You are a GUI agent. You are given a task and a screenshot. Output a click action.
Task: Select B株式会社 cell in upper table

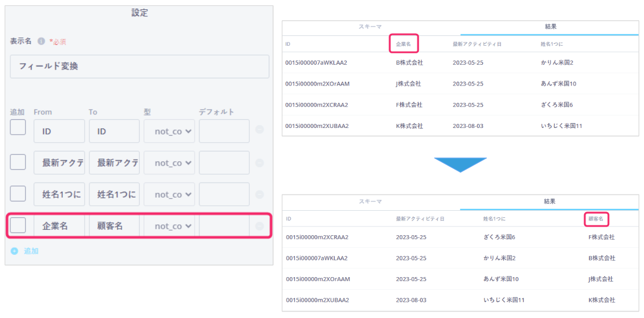[409, 63]
